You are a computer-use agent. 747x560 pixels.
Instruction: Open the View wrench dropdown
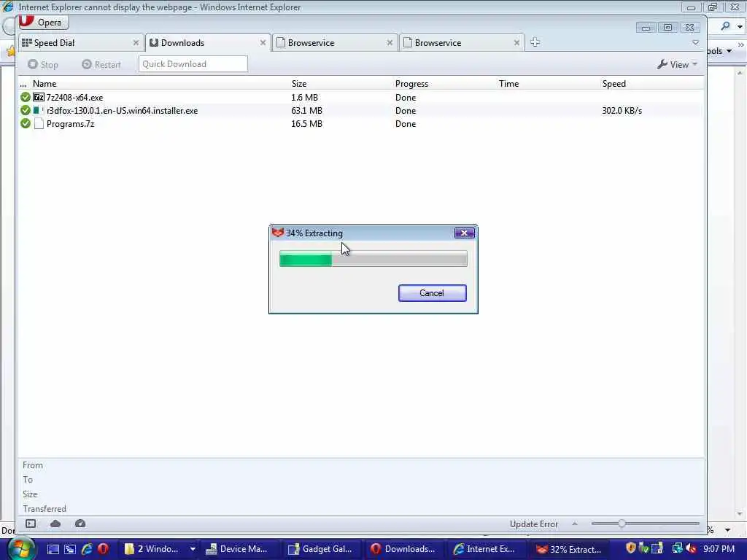coord(677,64)
